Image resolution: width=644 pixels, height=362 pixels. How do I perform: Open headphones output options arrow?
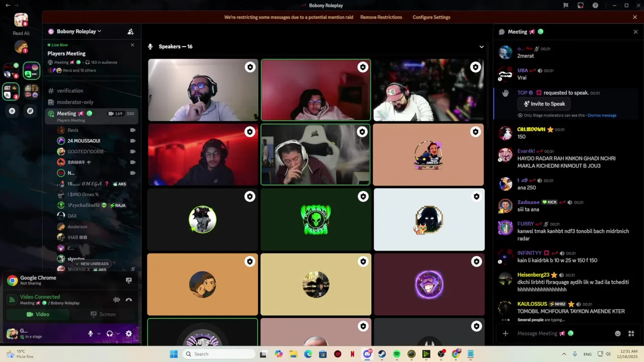118,333
